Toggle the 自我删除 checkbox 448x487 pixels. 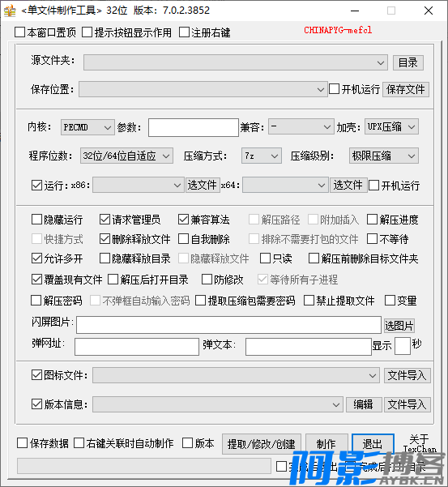pos(183,239)
